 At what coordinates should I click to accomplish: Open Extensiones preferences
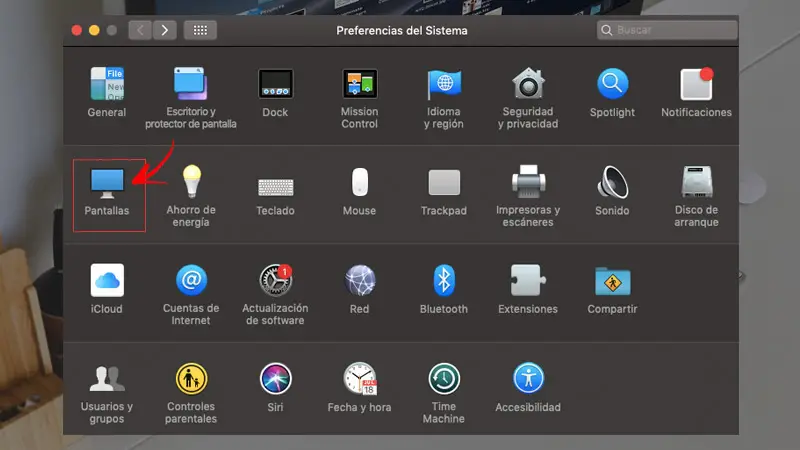tap(528, 289)
